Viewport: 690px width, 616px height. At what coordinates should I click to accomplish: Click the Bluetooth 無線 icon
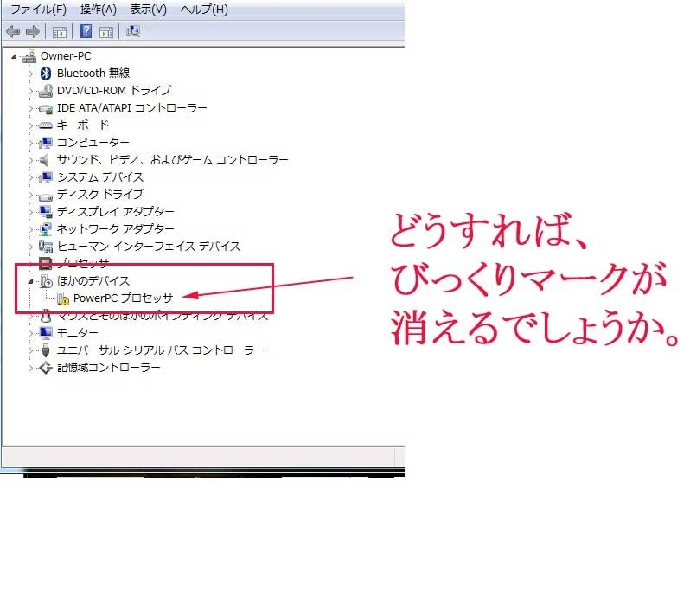[x=46, y=74]
